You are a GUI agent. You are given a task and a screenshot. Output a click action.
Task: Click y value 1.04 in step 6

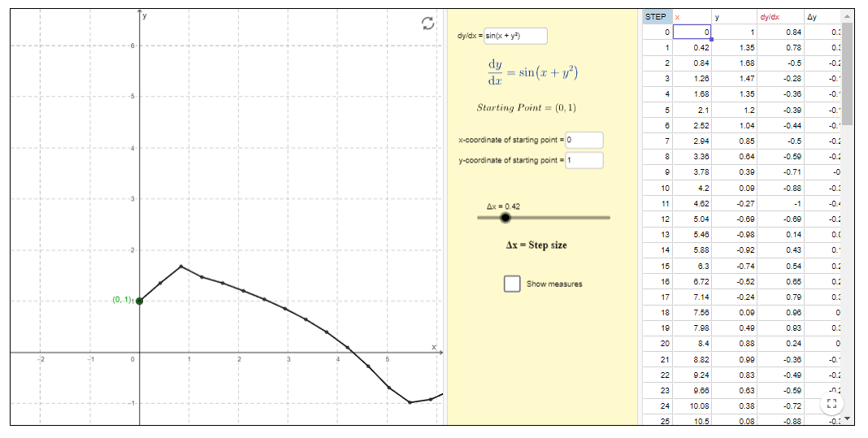point(734,126)
